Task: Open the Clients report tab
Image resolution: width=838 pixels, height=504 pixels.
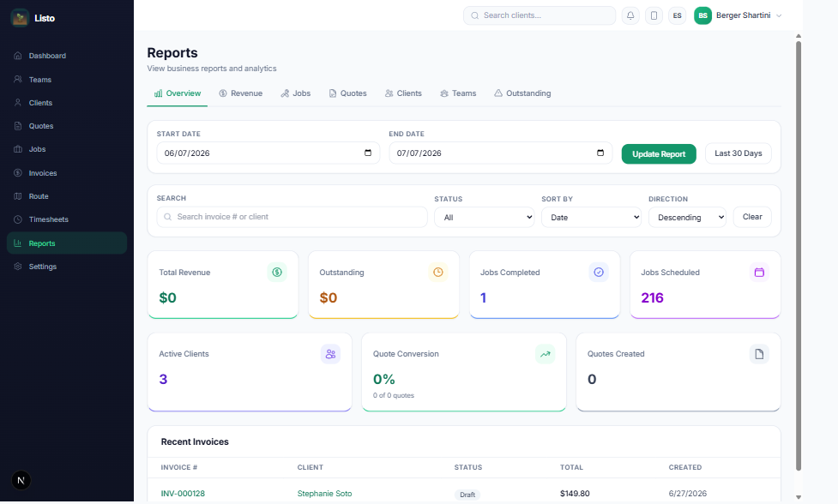Action: 403,93
